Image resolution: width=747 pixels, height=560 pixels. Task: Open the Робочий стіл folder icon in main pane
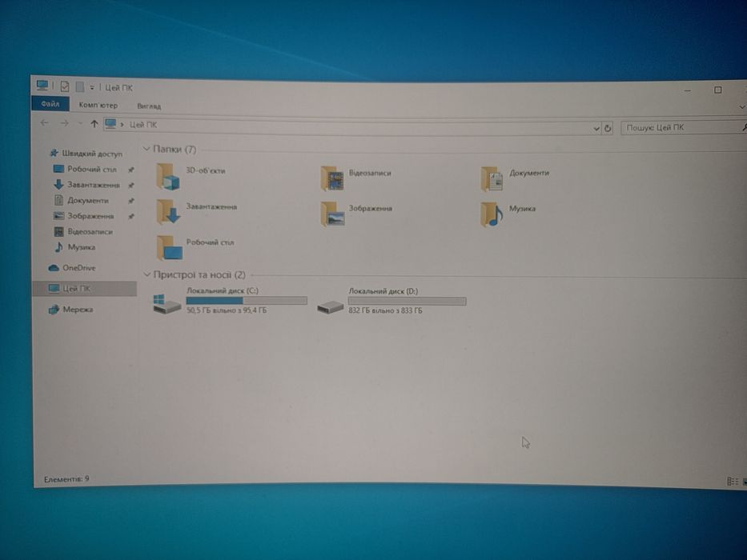tap(170, 247)
